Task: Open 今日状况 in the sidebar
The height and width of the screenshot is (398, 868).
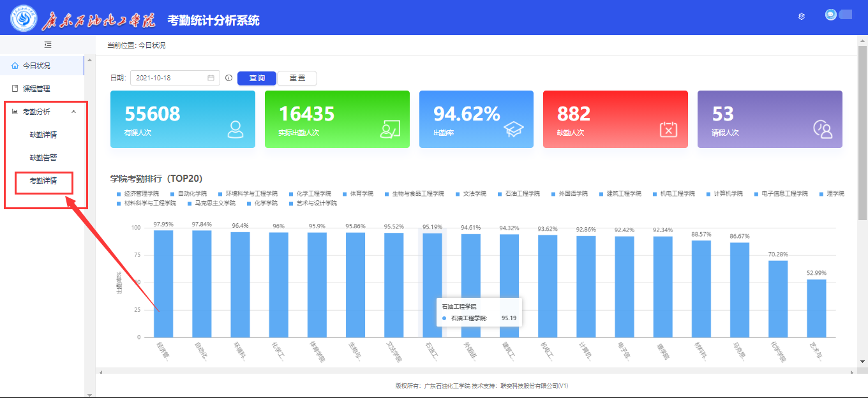Action: click(36, 66)
